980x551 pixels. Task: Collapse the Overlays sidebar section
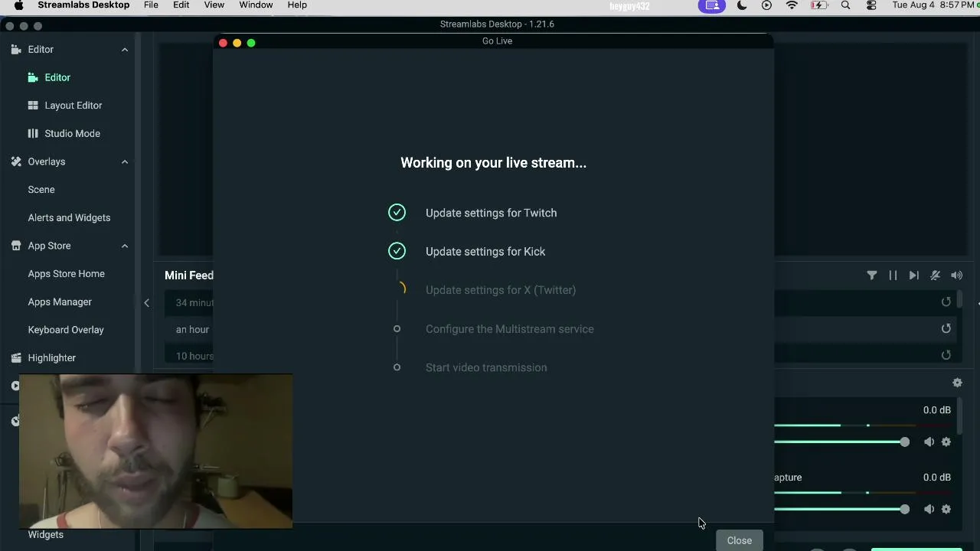click(125, 161)
